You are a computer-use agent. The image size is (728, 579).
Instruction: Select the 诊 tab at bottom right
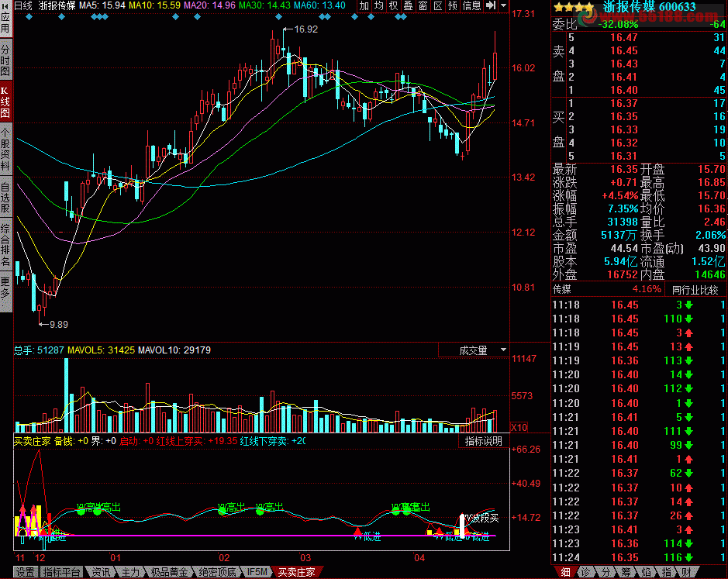coord(585,573)
